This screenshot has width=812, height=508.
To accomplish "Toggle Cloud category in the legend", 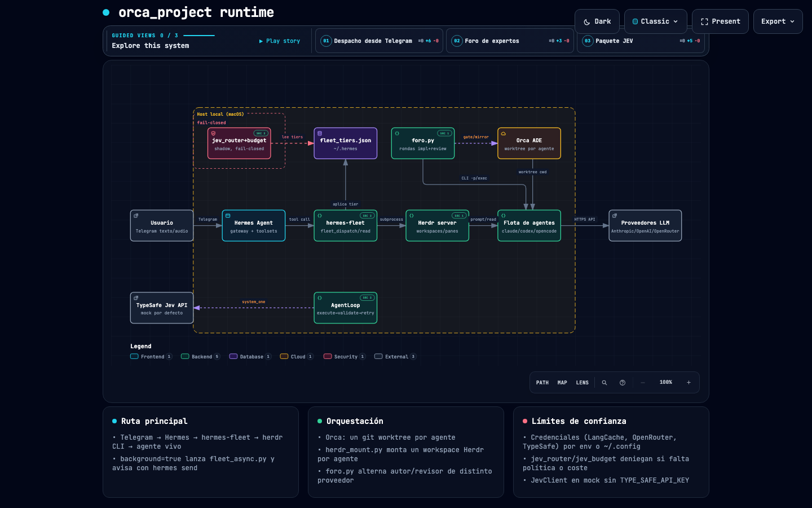I will coord(297,357).
